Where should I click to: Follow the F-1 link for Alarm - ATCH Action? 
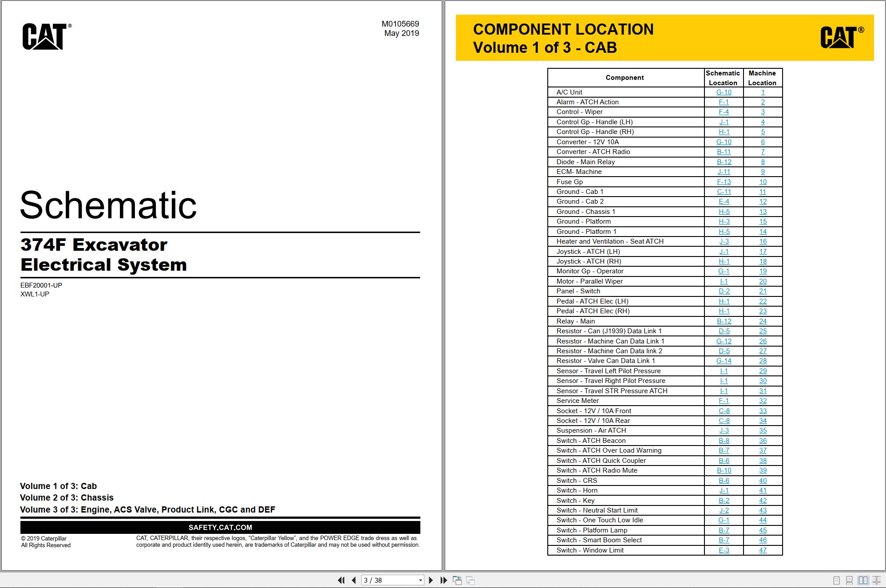[x=724, y=102]
